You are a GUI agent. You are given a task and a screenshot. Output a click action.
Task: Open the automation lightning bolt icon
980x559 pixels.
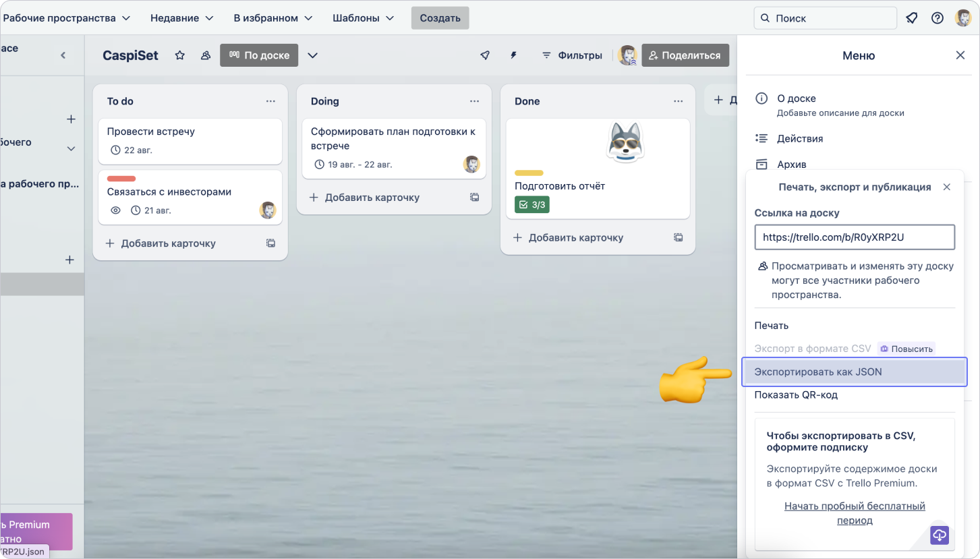coord(513,55)
